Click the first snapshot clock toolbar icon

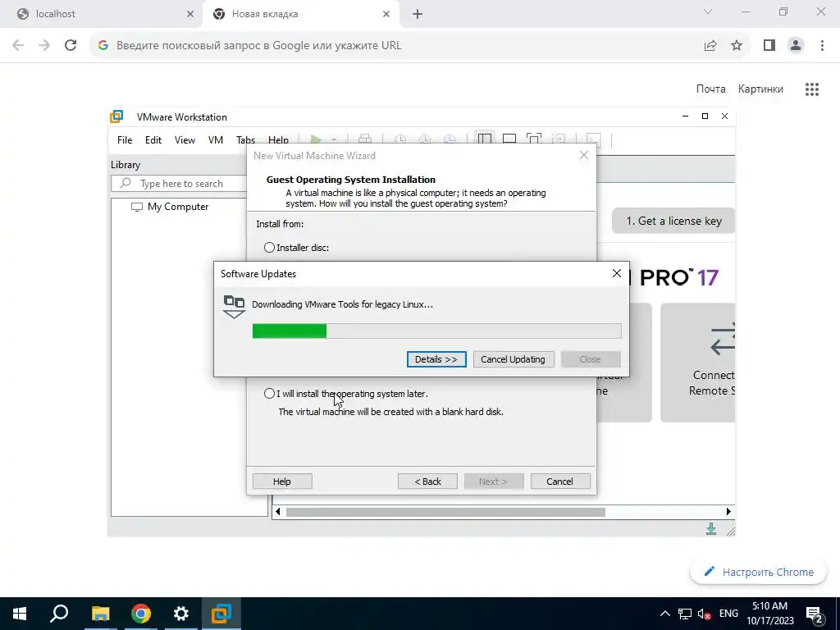(x=400, y=139)
